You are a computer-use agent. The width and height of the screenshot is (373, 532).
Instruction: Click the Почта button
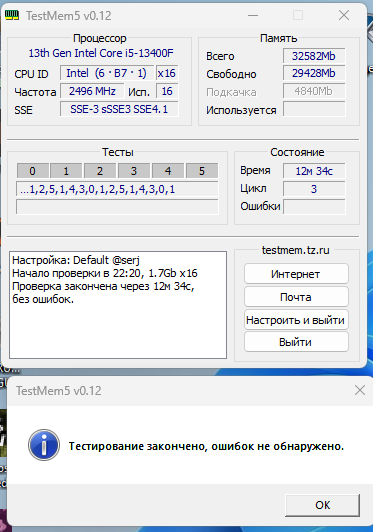click(296, 297)
